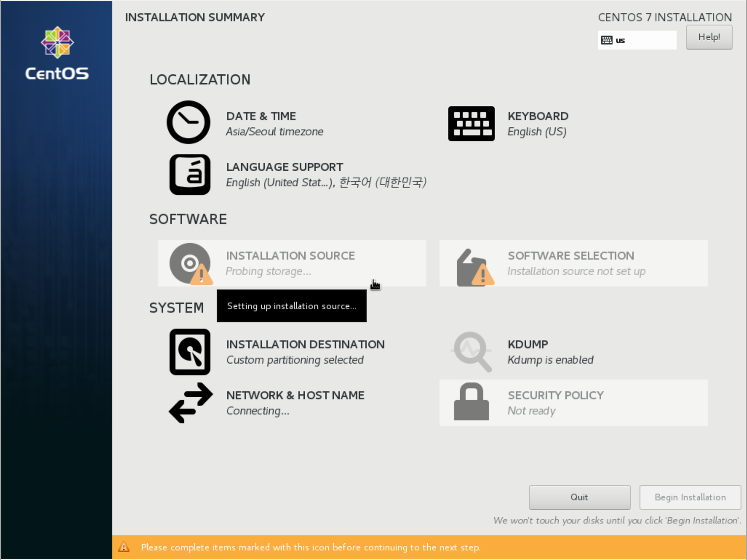Screen dimensions: 747x560
Task: Click INSTALLATION SOURCE label
Action: (290, 255)
